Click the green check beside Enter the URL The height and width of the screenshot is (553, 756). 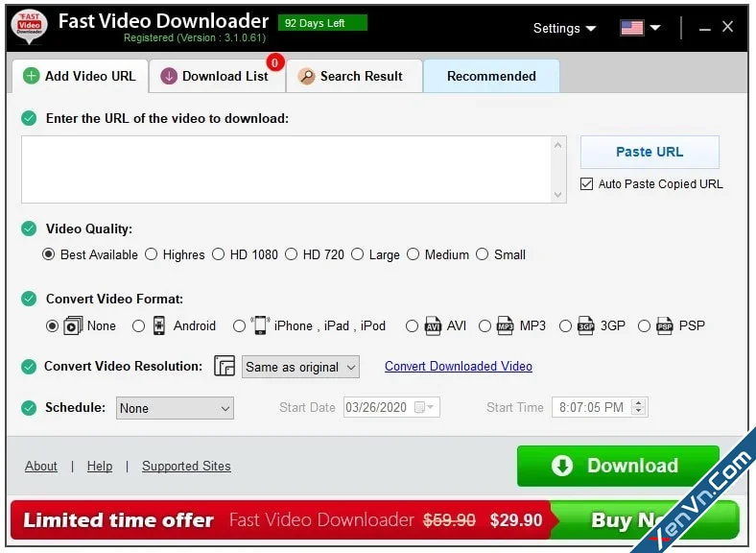pyautogui.click(x=29, y=118)
